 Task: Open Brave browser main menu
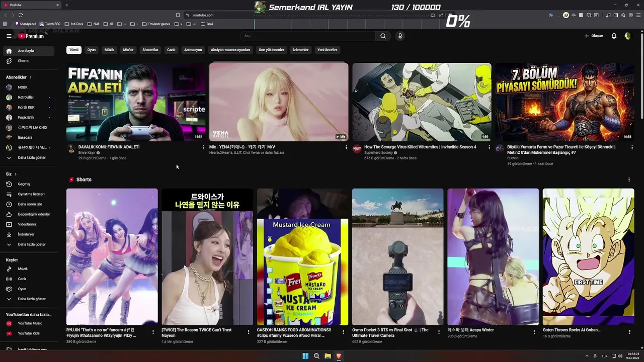tap(638, 15)
